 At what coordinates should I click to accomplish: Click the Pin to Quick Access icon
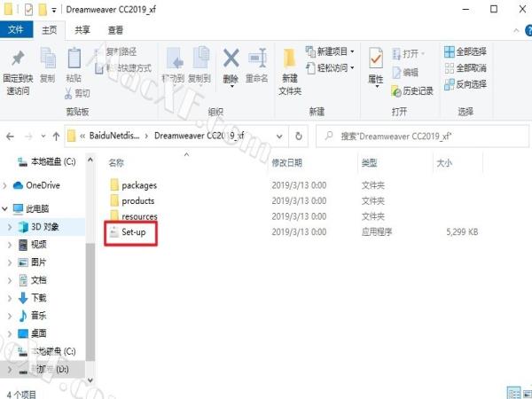tap(18, 58)
